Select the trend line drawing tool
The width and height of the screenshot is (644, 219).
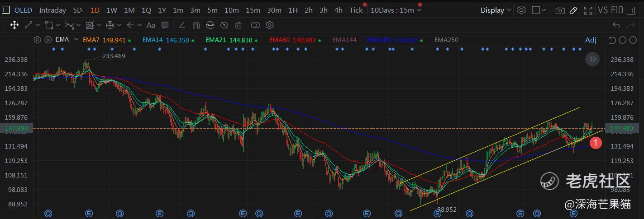pos(28,25)
